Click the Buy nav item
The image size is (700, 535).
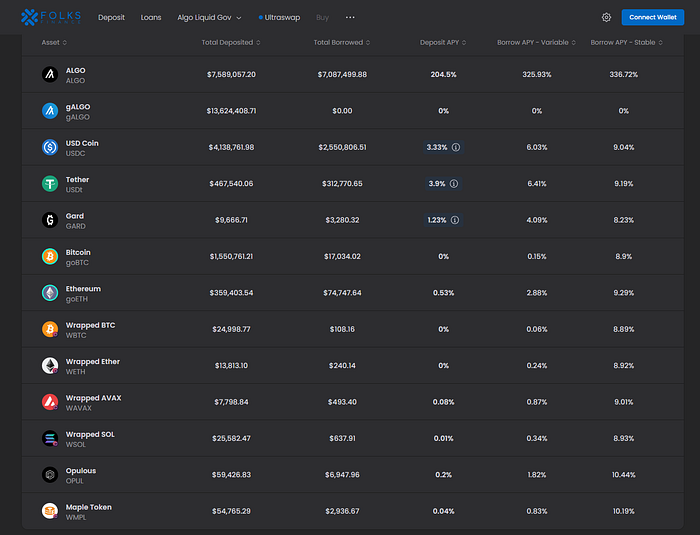322,17
